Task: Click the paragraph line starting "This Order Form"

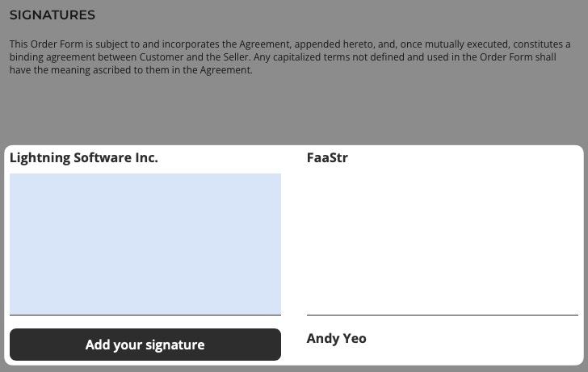Action: 290,44
